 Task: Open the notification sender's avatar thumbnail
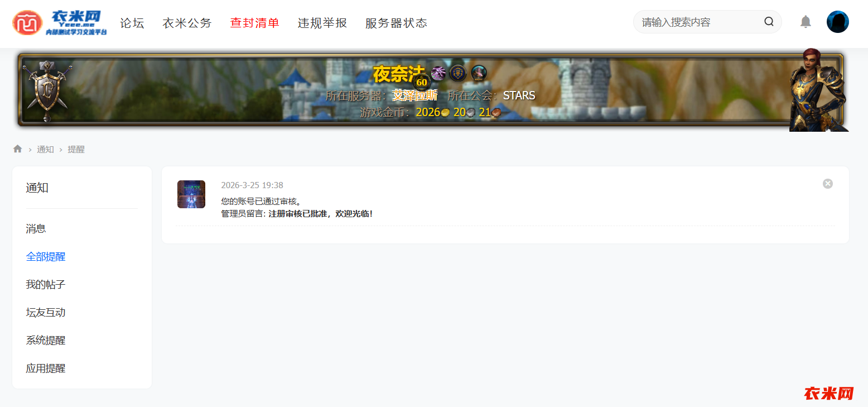pos(191,194)
